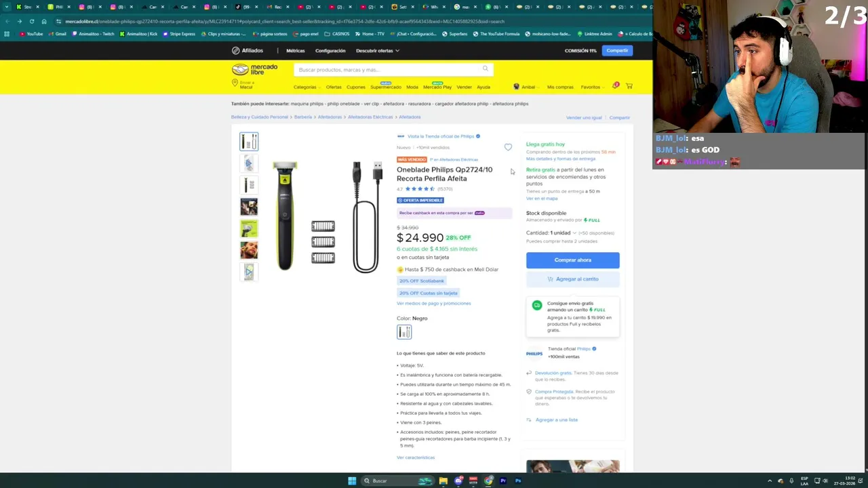Screen dimensions: 868x488
Task: Open Mercado Play
Action: [437, 87]
